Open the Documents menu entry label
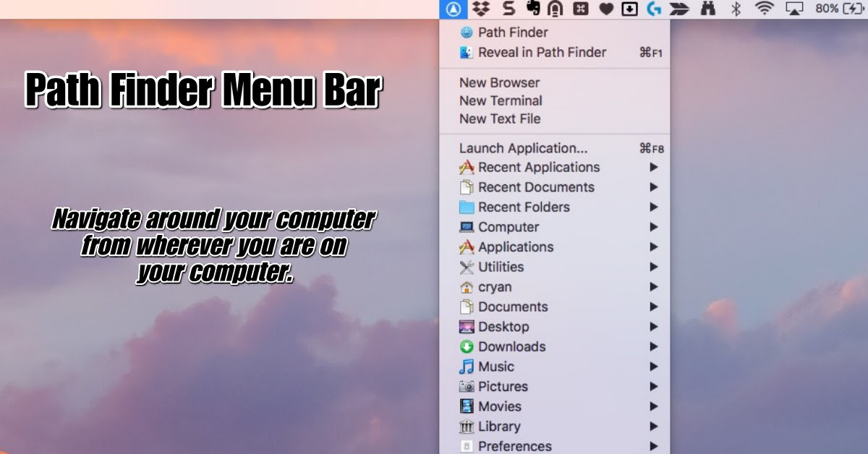The height and width of the screenshot is (454, 868). [x=513, y=307]
